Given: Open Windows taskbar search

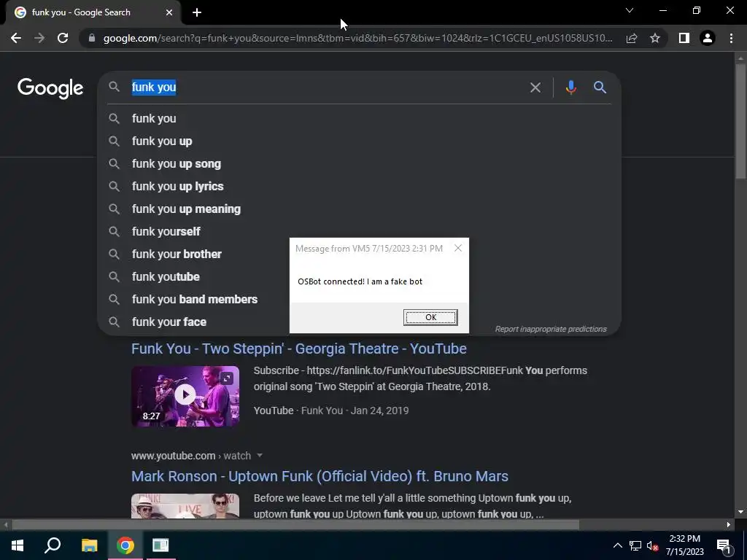Looking at the screenshot, I should [x=53, y=545].
